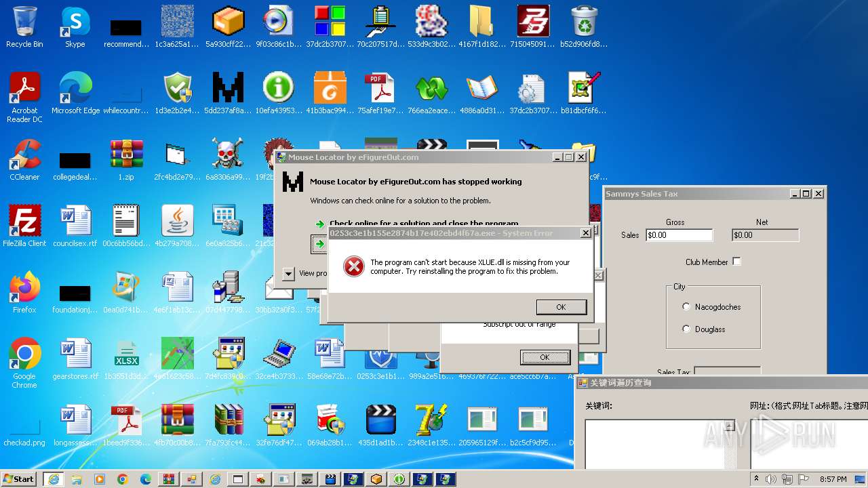Select the 715045091 red PB icon
Image resolution: width=868 pixels, height=488 pixels.
[533, 27]
